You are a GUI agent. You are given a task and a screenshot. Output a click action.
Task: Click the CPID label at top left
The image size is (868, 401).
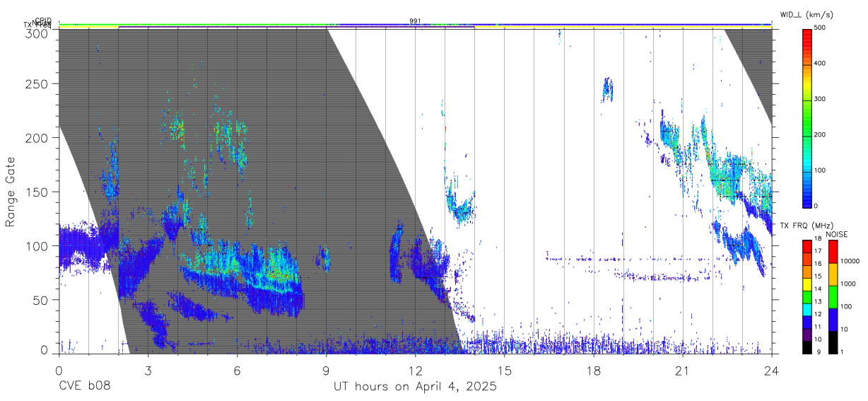click(x=42, y=21)
